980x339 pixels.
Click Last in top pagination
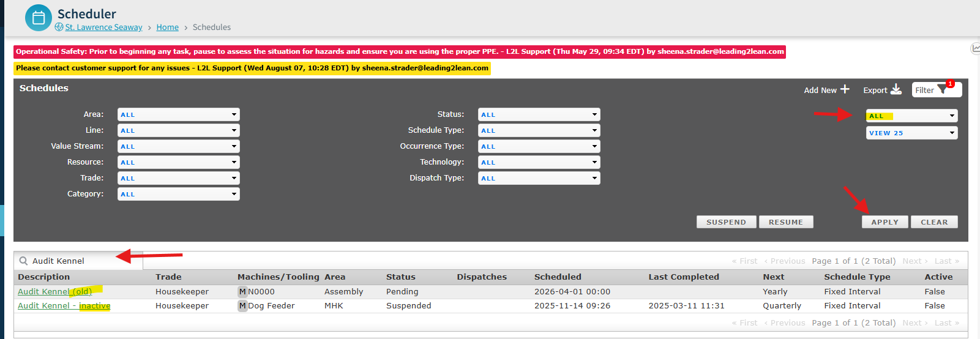pyautogui.click(x=947, y=261)
